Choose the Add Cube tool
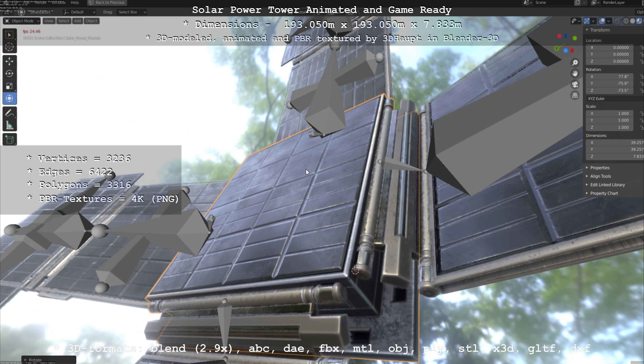 coord(9,139)
